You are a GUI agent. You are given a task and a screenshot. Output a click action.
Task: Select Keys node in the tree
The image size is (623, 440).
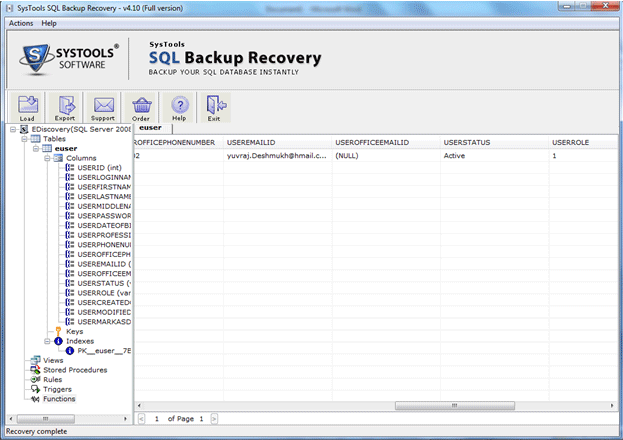tap(74, 331)
